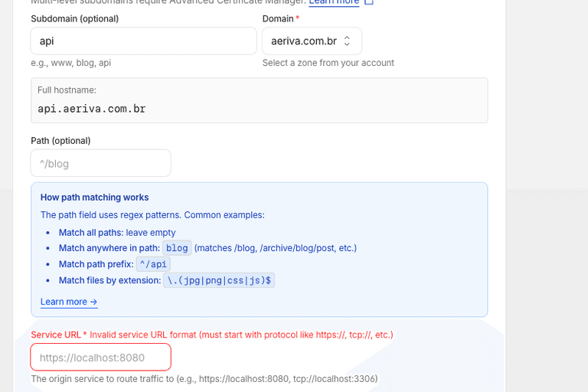Select the full hostname text api.aeriva.com.br
The image size is (588, 392).
(x=92, y=109)
